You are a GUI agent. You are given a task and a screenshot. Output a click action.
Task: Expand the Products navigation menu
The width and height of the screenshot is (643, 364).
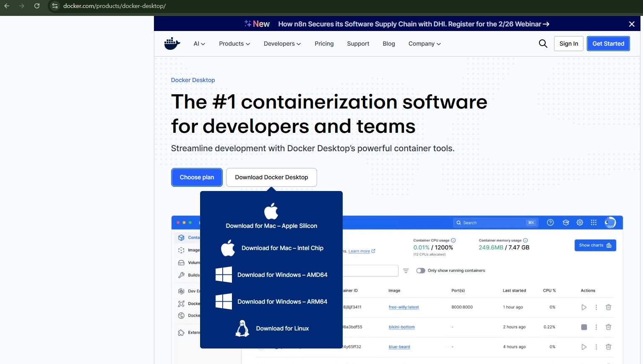tap(234, 44)
